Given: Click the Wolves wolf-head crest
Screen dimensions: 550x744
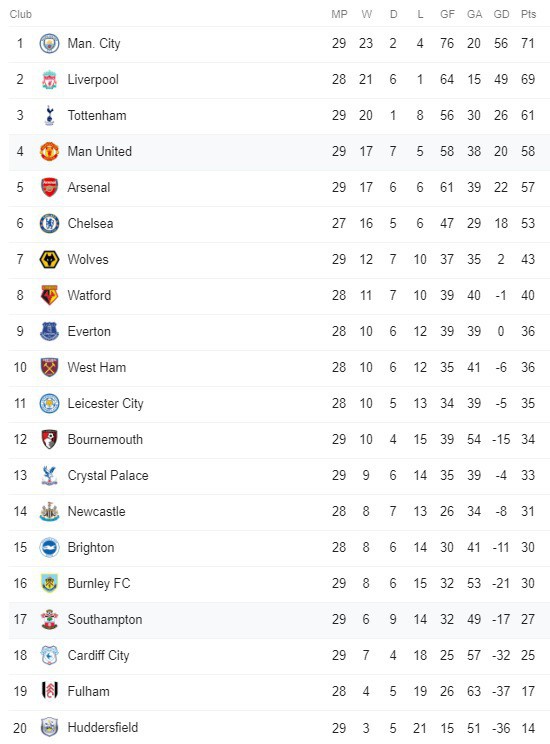Looking at the screenshot, I should (x=49, y=260).
